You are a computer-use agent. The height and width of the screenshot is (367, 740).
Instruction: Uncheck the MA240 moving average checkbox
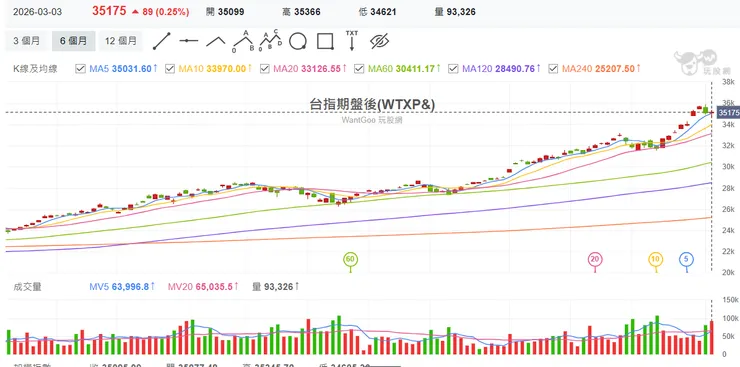553,69
